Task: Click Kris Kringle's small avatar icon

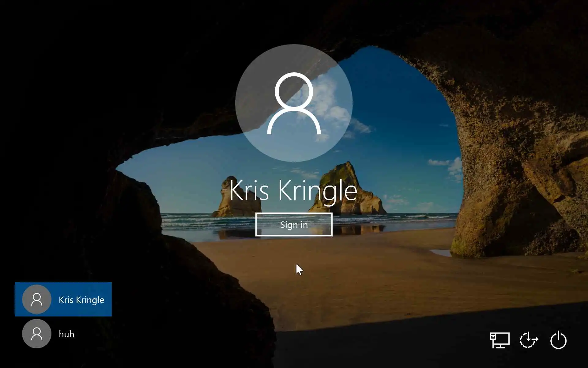Action: click(x=37, y=299)
